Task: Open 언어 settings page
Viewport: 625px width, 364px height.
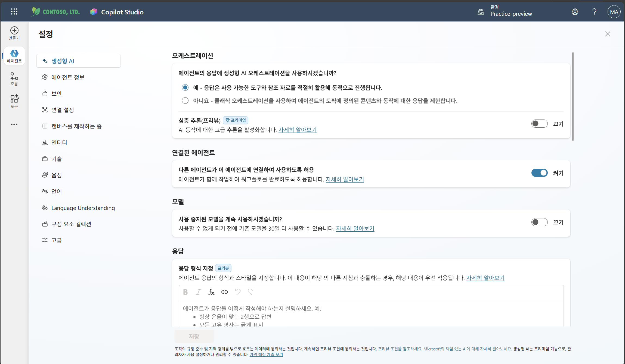Action: [78, 191]
